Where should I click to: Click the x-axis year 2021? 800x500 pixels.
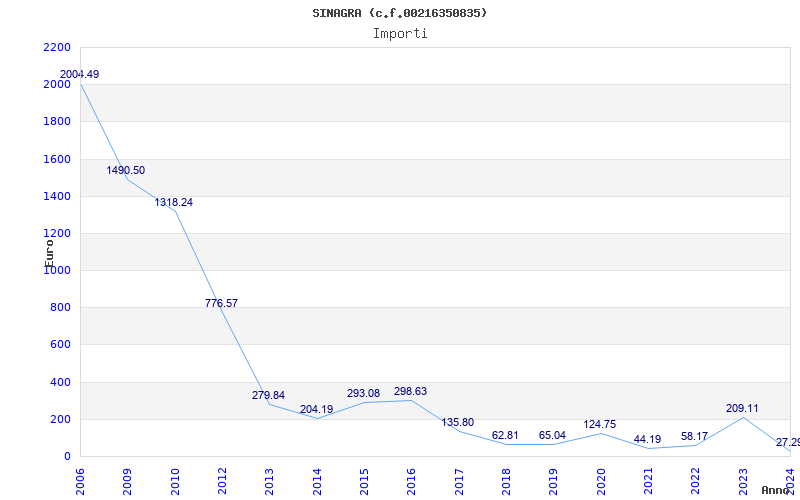point(648,481)
